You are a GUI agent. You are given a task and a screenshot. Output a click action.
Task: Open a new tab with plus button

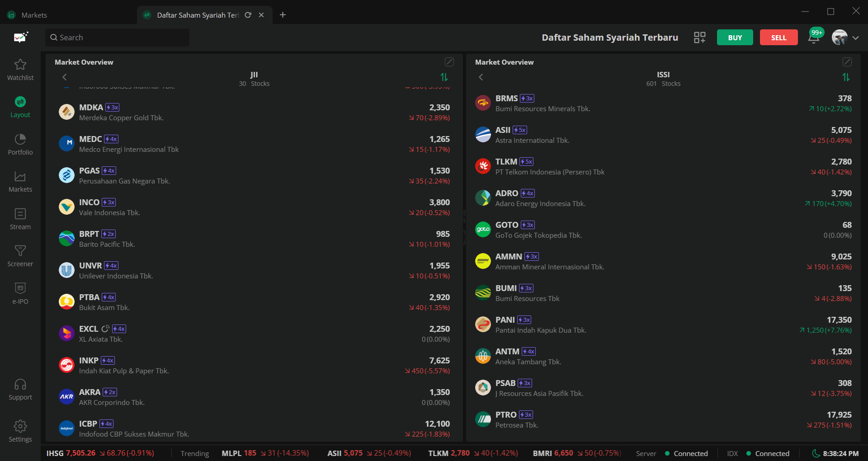283,15
